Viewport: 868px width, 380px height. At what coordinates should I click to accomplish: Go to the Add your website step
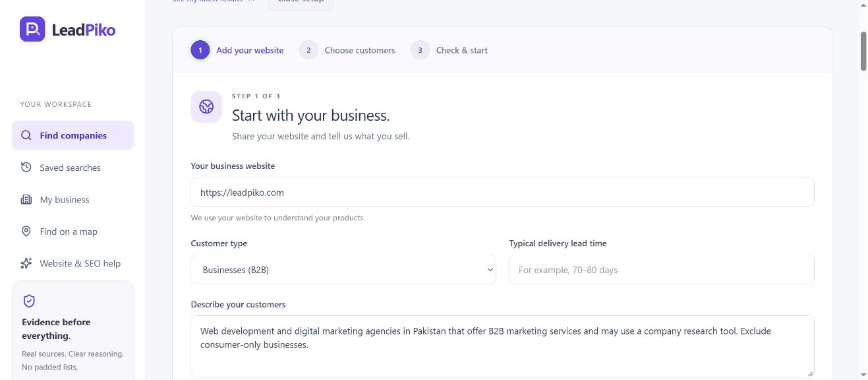coord(237,50)
